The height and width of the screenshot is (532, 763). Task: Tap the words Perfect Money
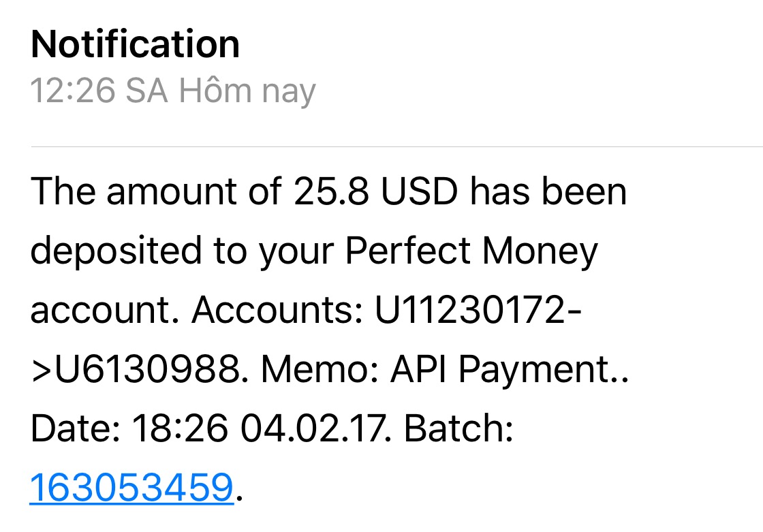point(471,251)
